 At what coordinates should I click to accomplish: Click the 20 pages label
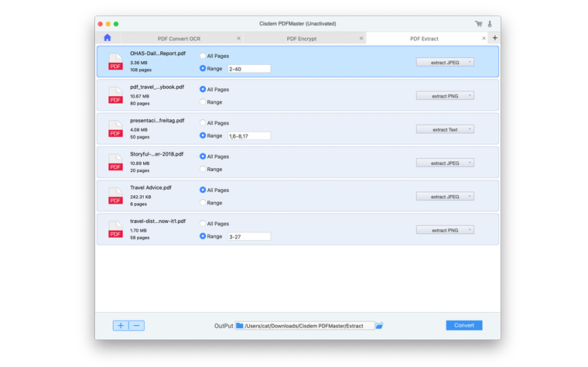[140, 170]
